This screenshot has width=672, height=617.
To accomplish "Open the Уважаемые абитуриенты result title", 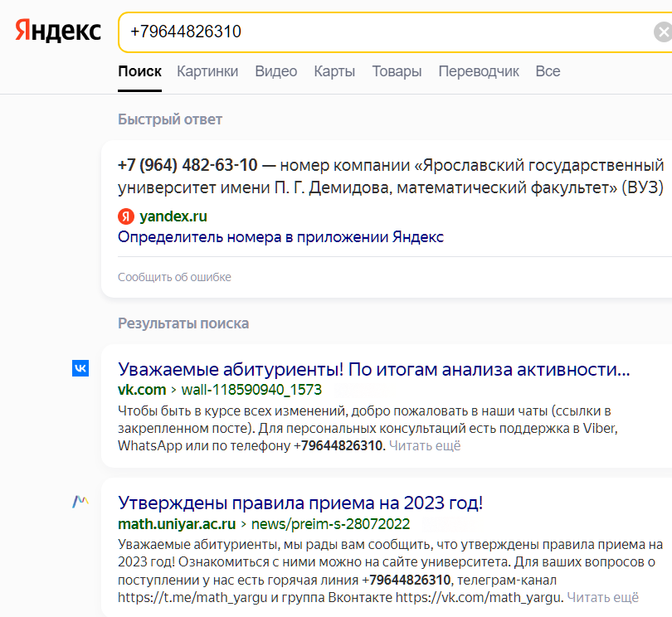I will (373, 369).
